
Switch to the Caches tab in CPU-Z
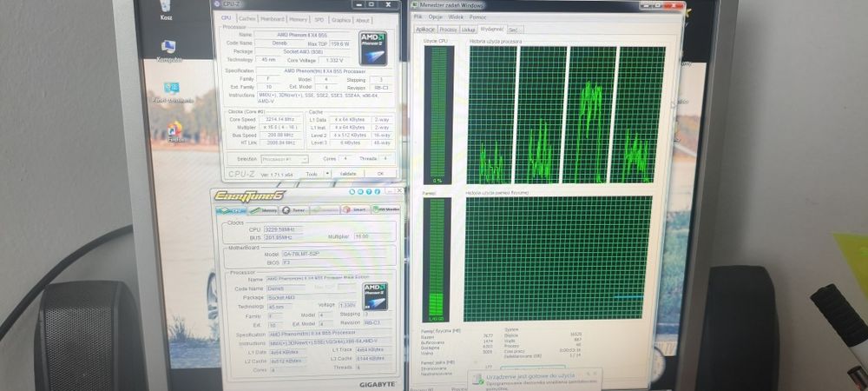tap(247, 19)
